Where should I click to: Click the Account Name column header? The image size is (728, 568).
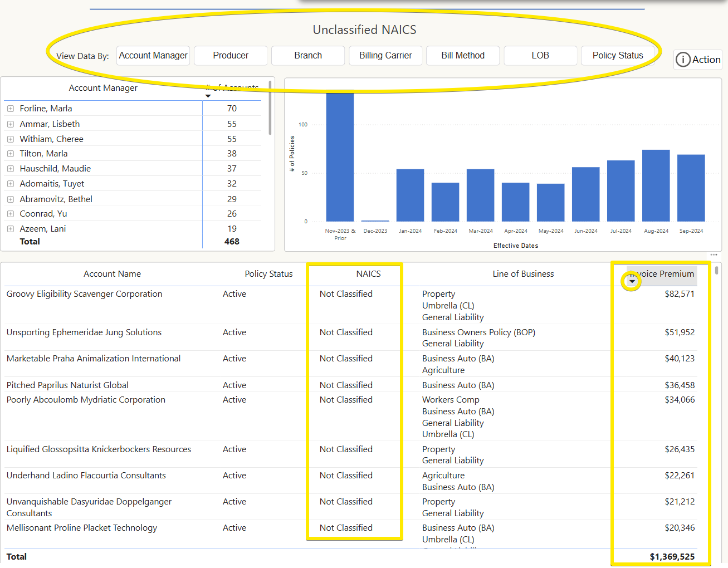coord(112,274)
